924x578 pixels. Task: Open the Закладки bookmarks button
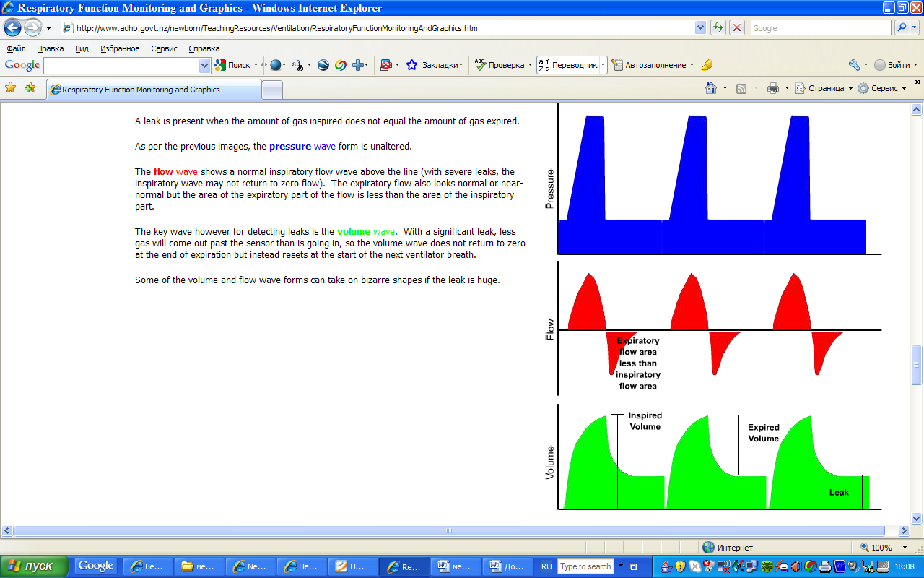click(435, 65)
